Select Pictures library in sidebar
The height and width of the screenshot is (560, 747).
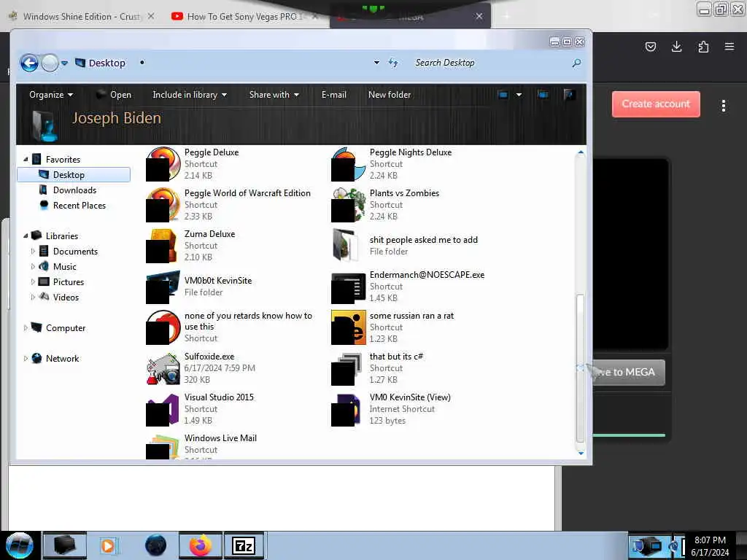(x=68, y=282)
